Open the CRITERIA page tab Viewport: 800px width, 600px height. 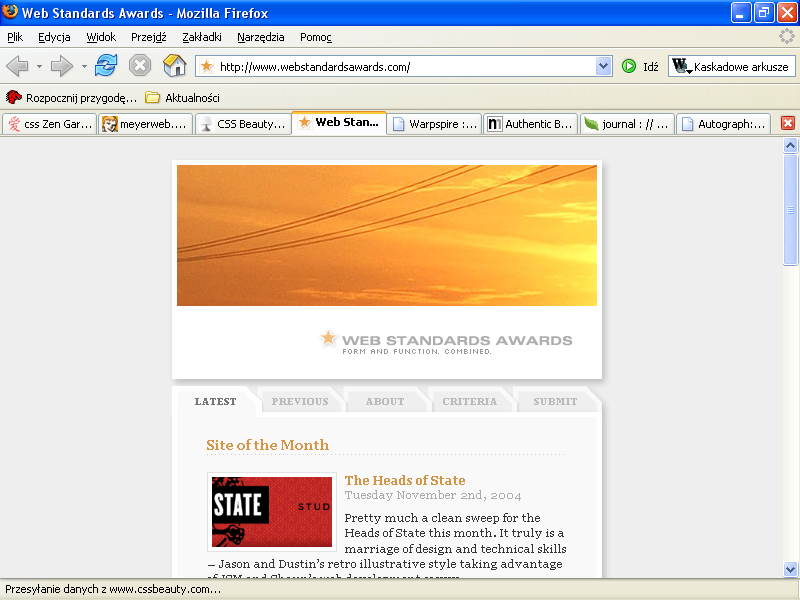[x=469, y=402]
